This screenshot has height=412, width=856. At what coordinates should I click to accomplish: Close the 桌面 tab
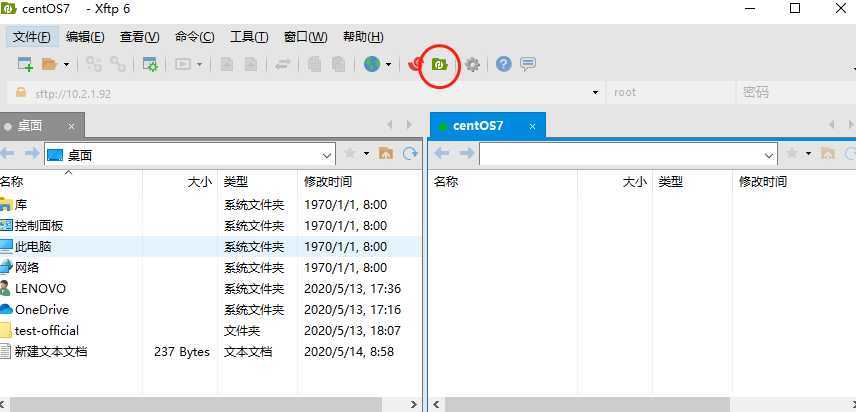[x=71, y=126]
